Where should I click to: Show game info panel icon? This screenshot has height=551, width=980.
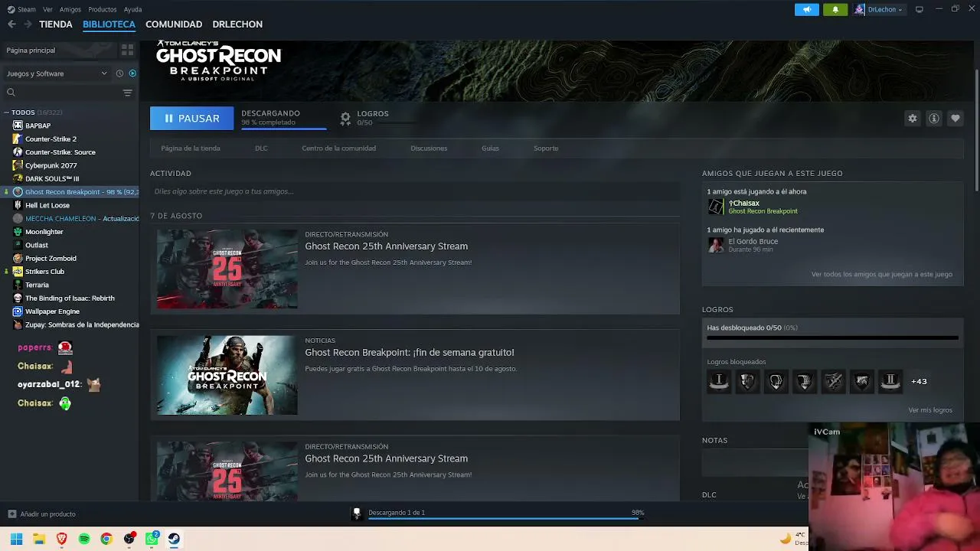coord(934,119)
